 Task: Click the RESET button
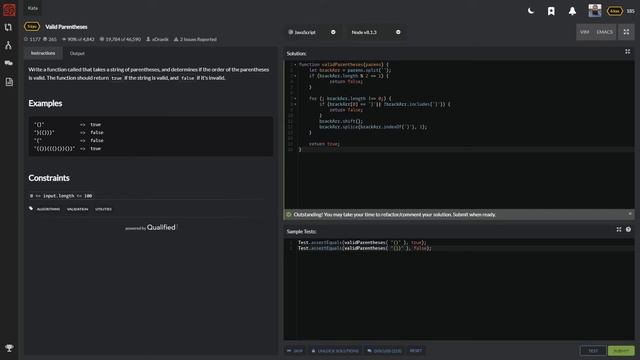[416, 351]
